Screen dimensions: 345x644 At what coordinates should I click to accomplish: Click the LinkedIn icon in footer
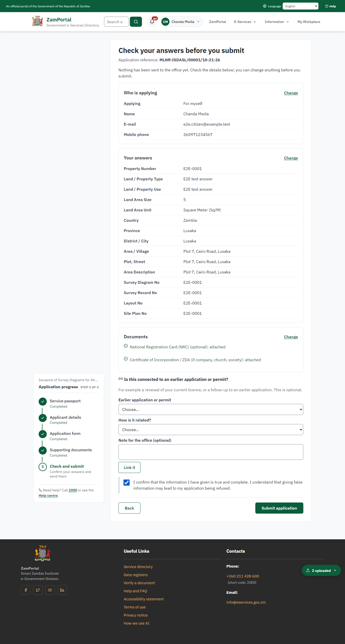coord(62,590)
